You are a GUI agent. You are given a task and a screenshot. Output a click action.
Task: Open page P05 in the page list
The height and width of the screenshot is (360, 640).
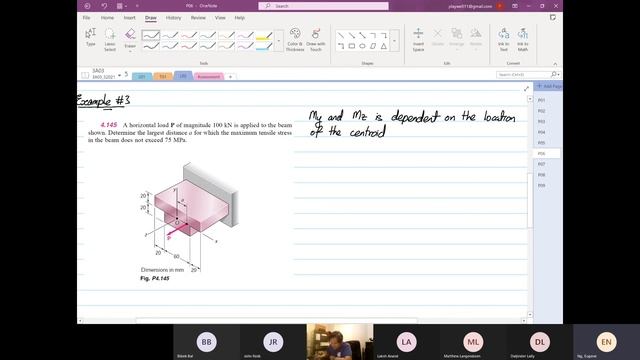542,143
